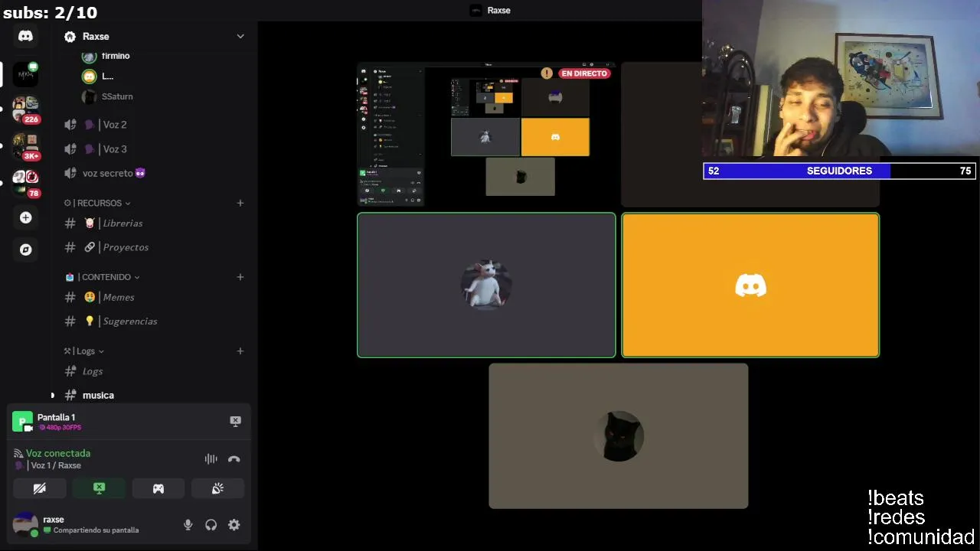Viewport: 980px width, 551px height.
Task: Mute microphone in user panel
Action: click(188, 525)
